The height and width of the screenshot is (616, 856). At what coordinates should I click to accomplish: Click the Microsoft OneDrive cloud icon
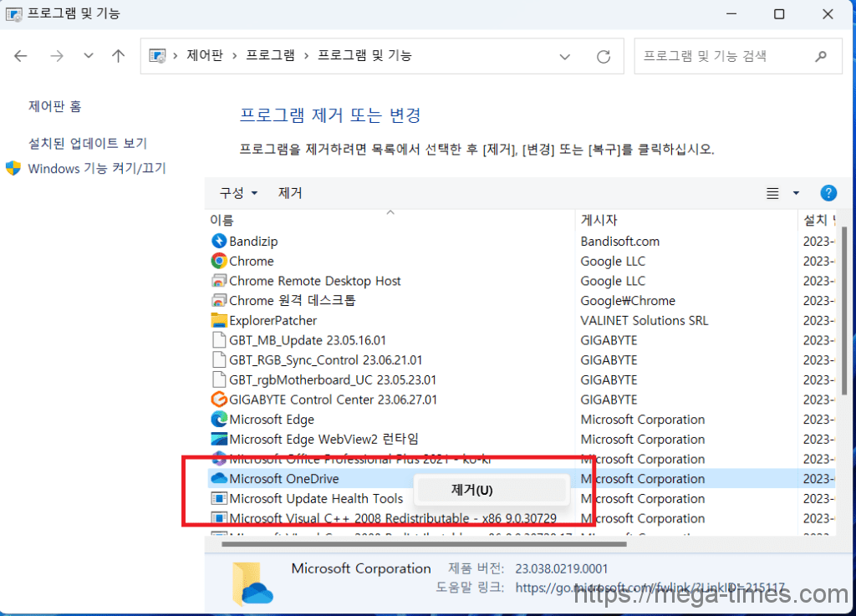(219, 478)
